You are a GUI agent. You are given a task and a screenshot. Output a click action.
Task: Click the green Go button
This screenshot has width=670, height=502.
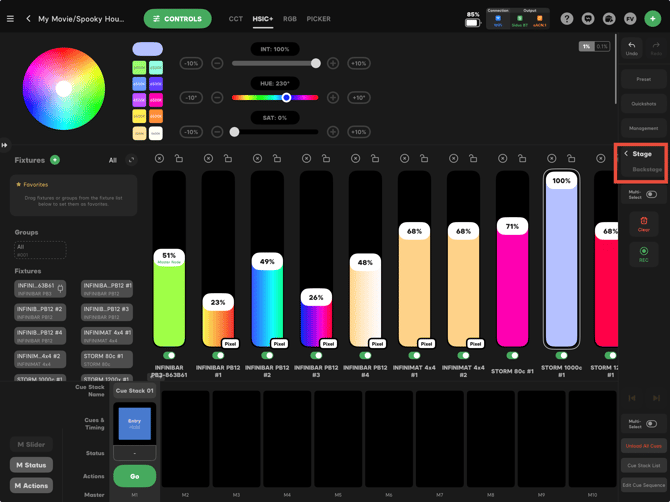135,476
